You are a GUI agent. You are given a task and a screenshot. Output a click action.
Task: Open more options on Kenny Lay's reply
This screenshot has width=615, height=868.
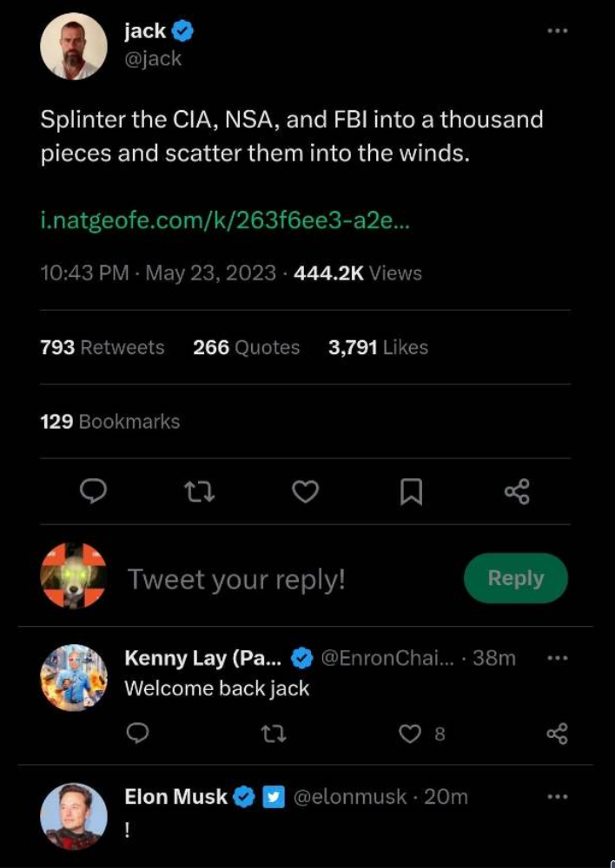point(557,657)
